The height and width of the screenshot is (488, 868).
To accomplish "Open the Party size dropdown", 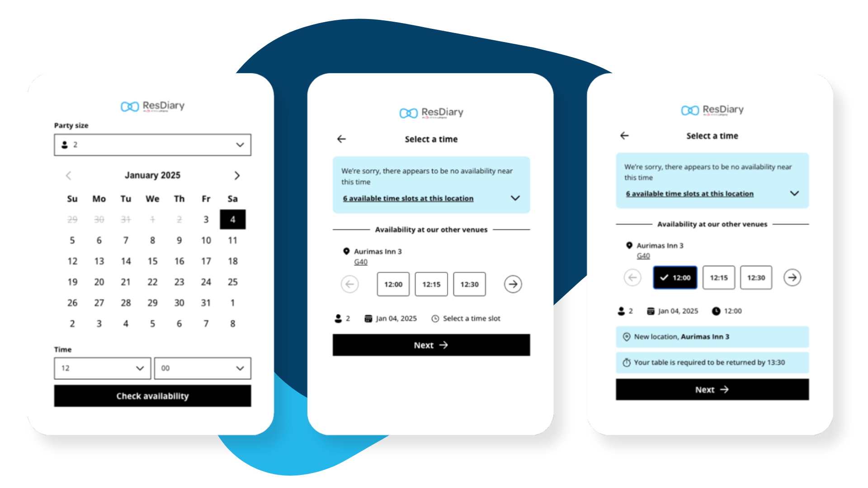I will (x=152, y=145).
